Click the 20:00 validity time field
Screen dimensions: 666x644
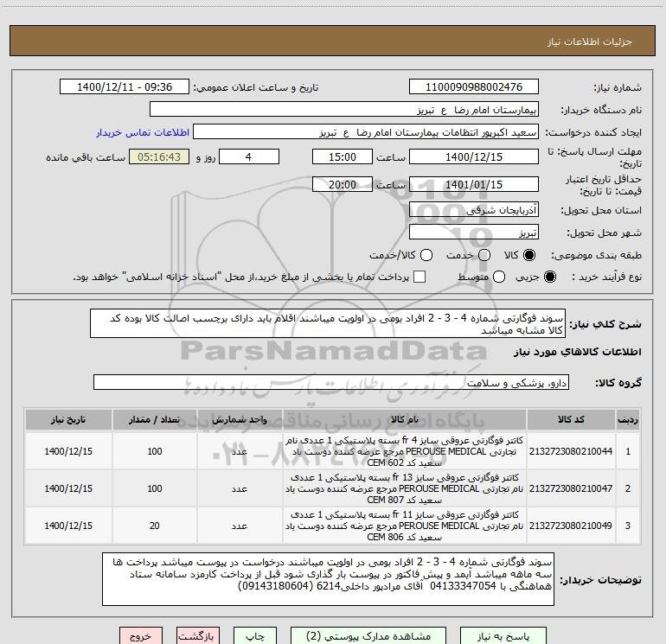point(343,184)
